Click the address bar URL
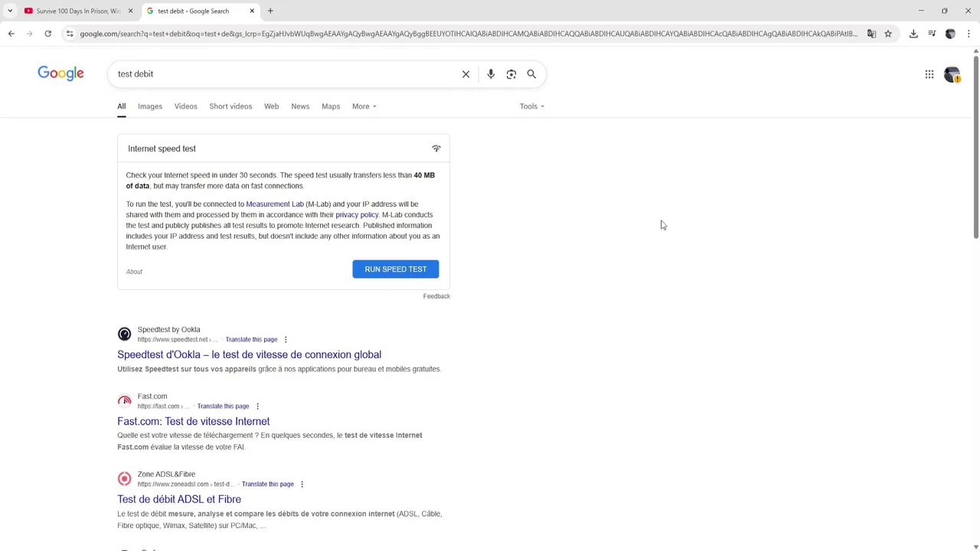Screen dimensions: 980x551 (469, 34)
